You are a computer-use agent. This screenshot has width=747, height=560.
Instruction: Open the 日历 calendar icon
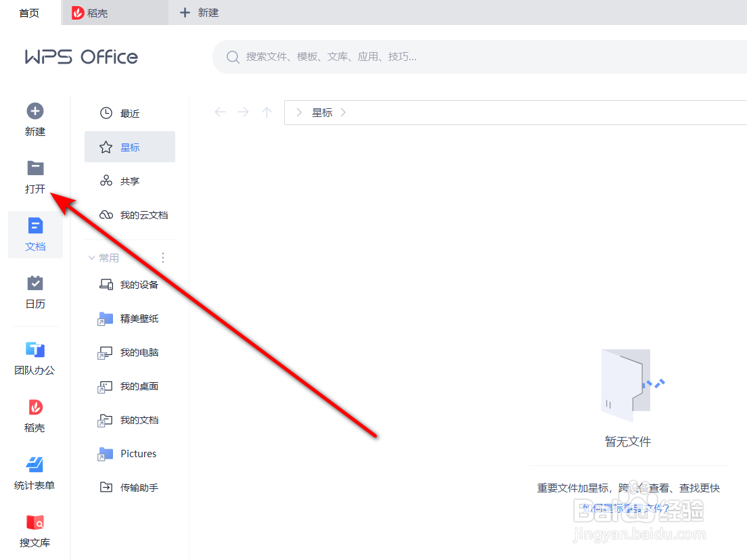(35, 283)
